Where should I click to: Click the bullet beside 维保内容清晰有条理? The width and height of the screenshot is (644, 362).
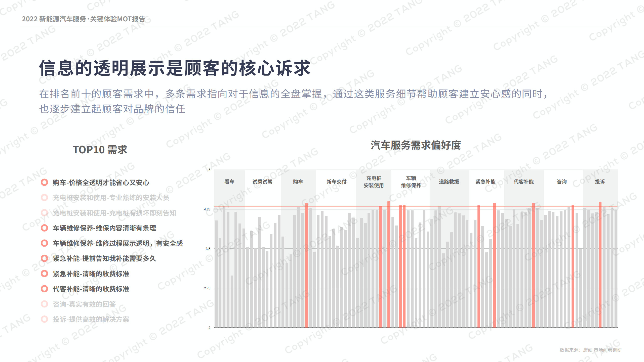tap(45, 228)
